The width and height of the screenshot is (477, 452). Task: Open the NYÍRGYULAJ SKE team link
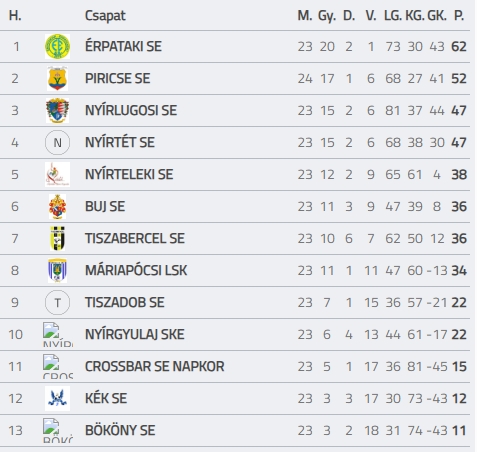click(x=135, y=334)
